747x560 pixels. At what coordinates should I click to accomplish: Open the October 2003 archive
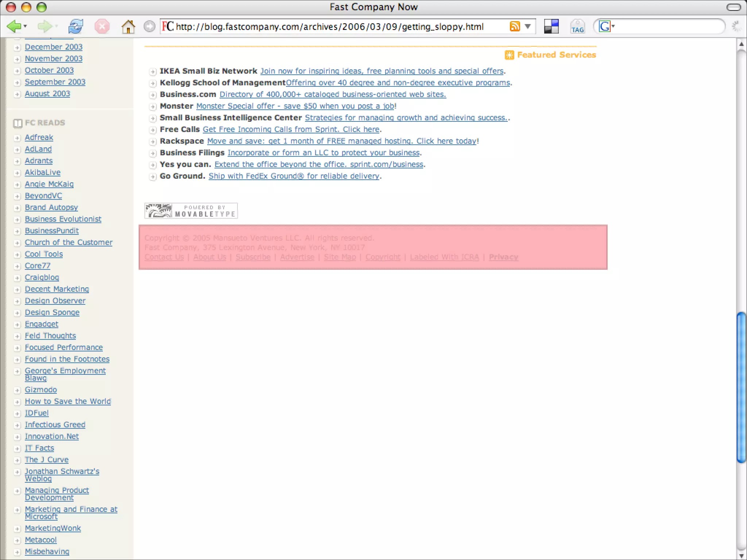(x=49, y=70)
